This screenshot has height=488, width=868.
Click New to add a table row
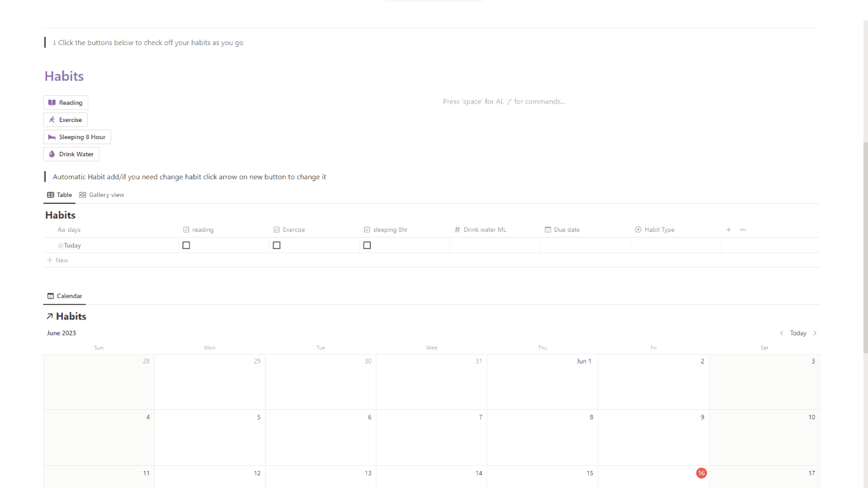tap(58, 261)
